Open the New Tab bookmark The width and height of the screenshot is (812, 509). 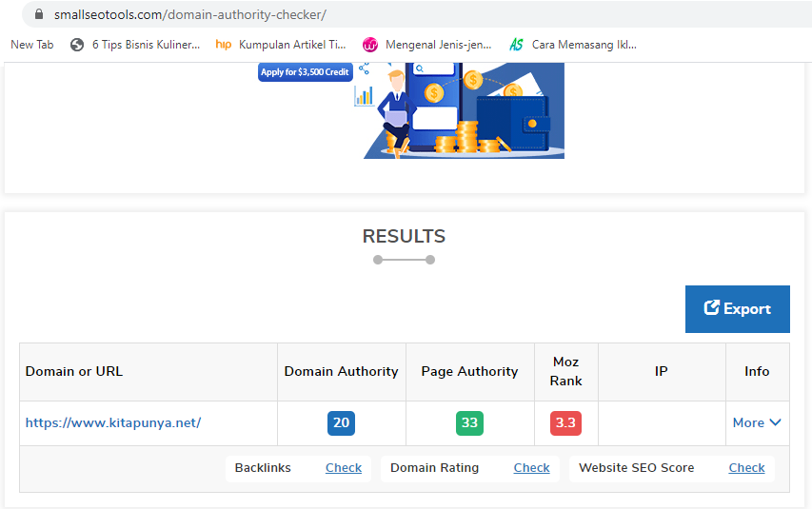pos(31,44)
